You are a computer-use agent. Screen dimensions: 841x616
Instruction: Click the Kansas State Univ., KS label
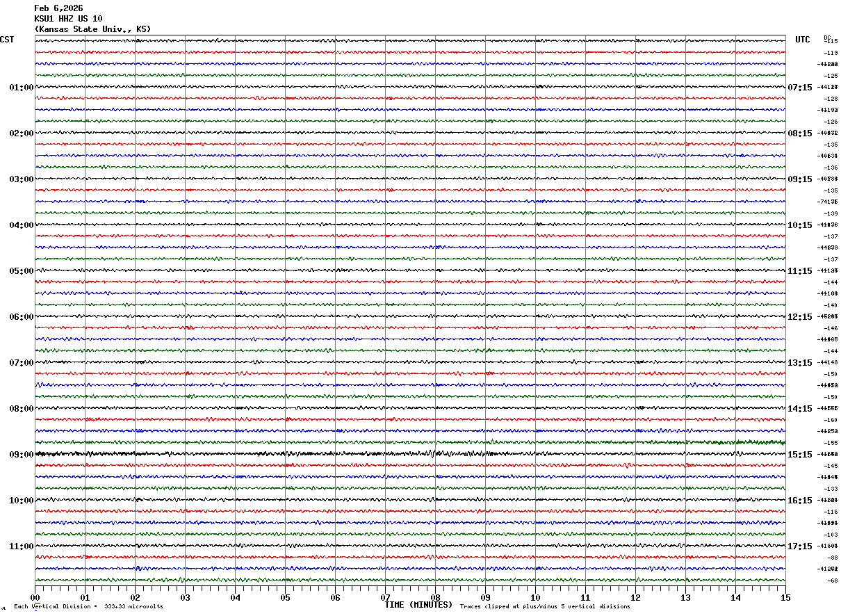click(92, 29)
